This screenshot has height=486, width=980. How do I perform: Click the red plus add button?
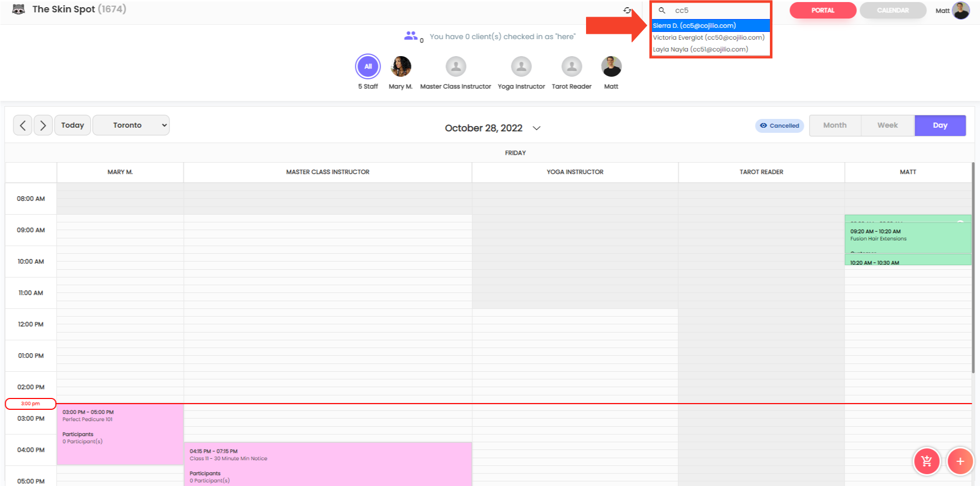click(x=960, y=461)
